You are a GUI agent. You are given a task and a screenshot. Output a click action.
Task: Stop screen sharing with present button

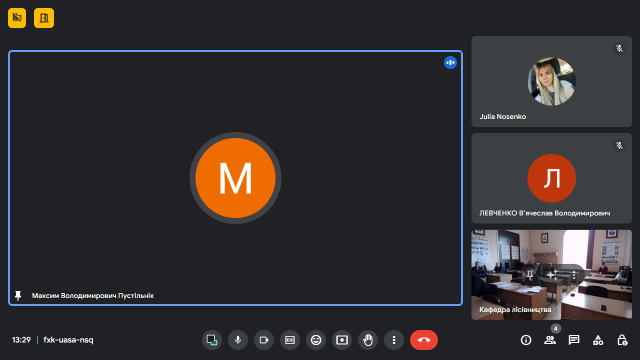tap(212, 340)
